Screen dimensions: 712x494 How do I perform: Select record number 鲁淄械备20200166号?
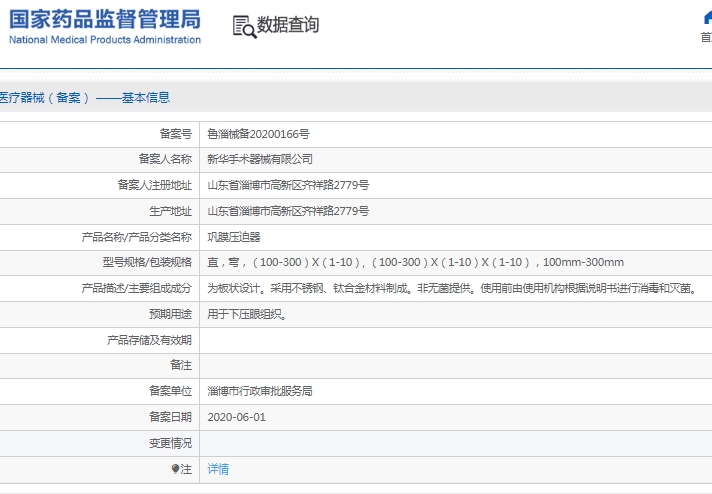point(258,134)
